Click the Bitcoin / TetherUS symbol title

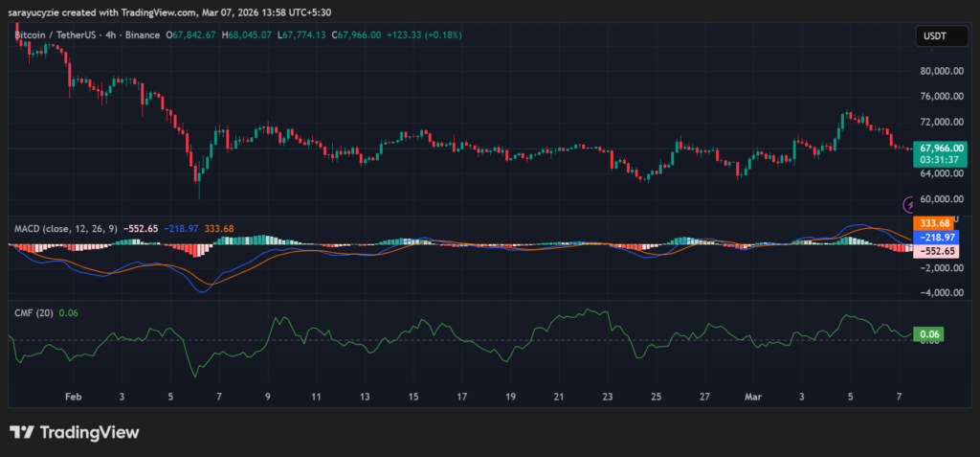click(x=56, y=35)
